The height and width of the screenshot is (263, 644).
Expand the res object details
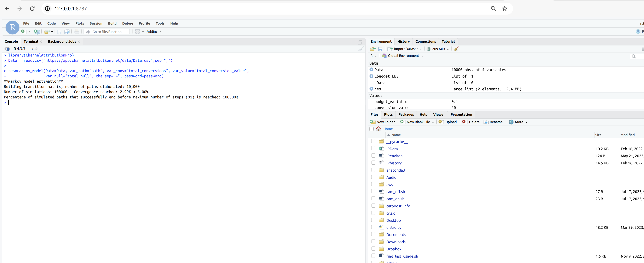371,89
